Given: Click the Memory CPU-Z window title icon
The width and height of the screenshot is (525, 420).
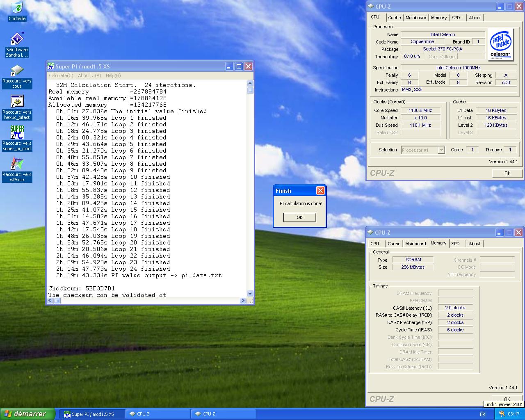Looking at the screenshot, I should point(371,233).
